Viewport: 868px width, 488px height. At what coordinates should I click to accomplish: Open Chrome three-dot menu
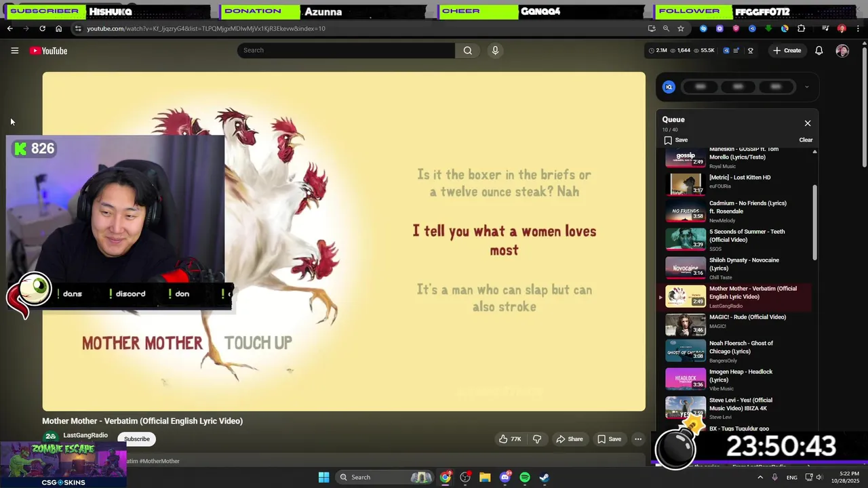[x=858, y=28]
